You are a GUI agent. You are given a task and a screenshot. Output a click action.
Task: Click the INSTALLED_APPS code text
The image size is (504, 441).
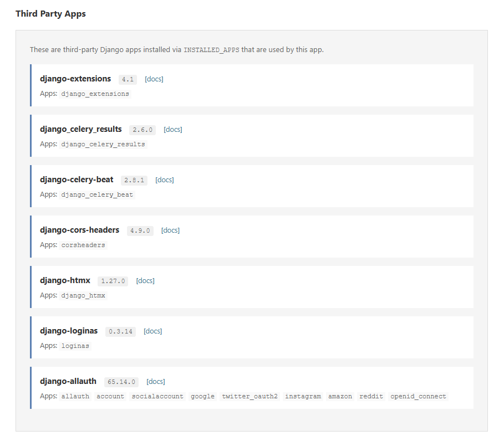coord(211,50)
